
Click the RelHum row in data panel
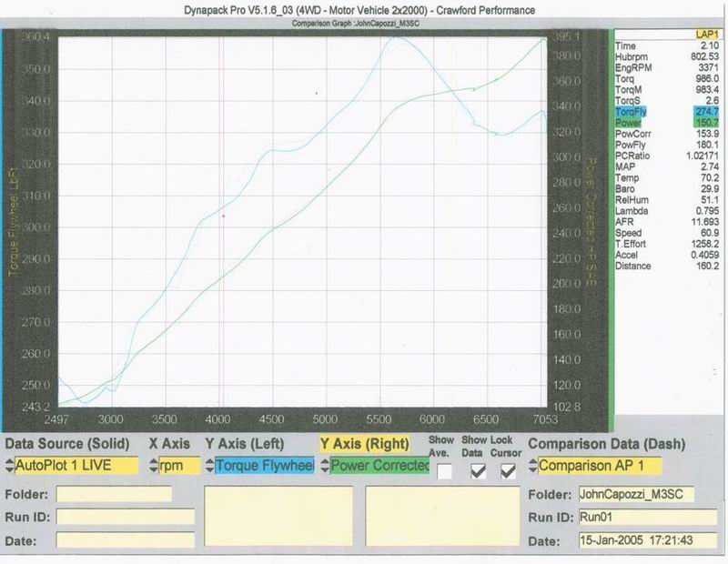click(x=667, y=200)
